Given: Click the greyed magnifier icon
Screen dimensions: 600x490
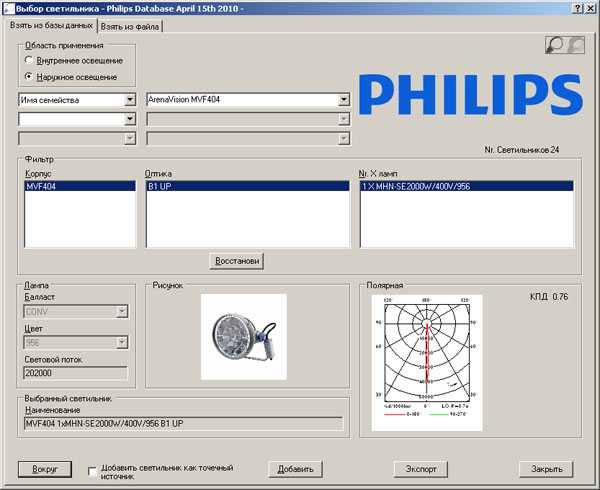Looking at the screenshot, I should pos(575,44).
